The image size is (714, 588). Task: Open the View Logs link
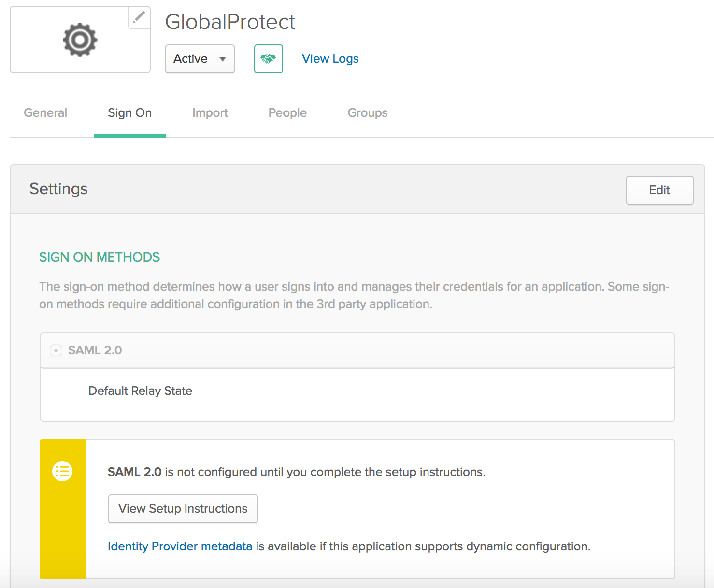pyautogui.click(x=330, y=59)
